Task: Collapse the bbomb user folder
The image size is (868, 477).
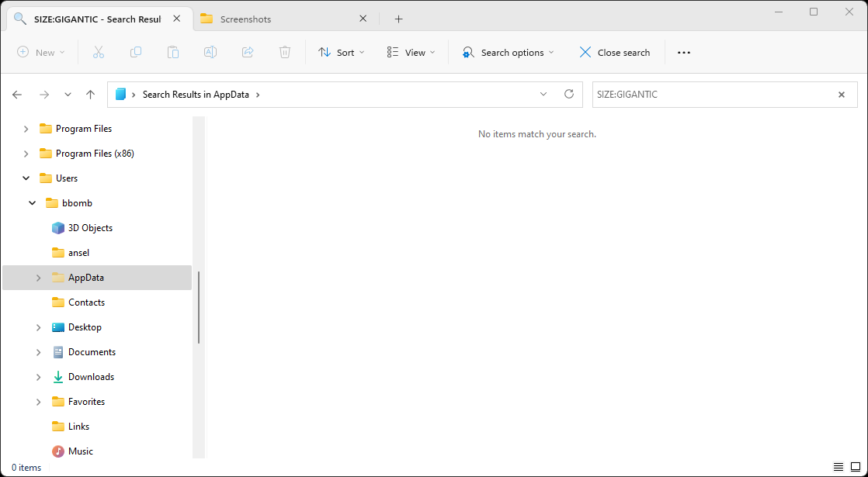Action: 32,203
